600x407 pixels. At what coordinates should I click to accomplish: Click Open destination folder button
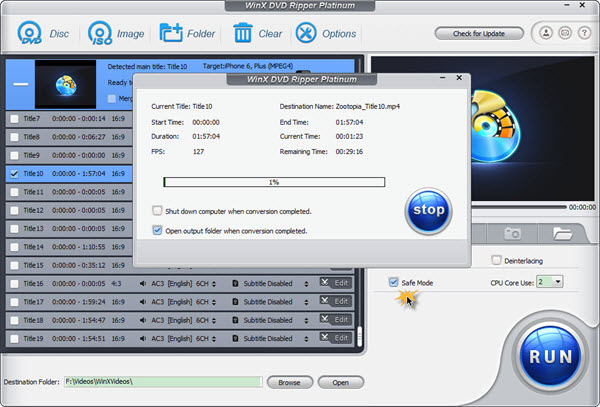click(341, 382)
